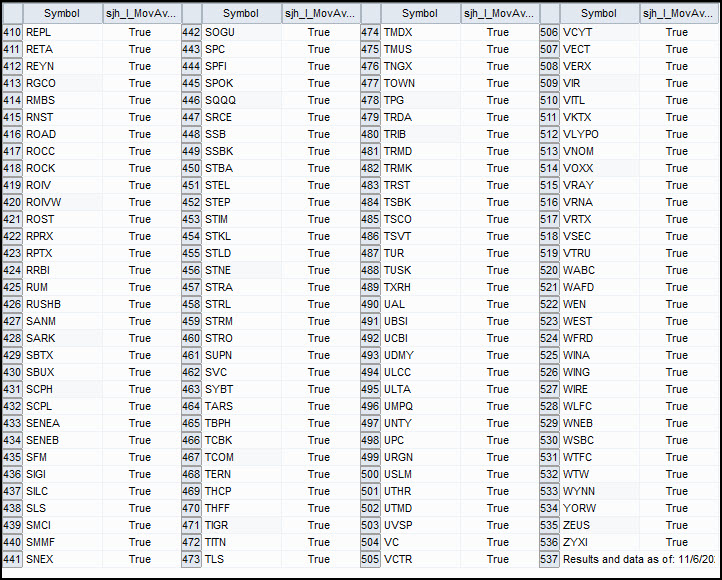Click row number 474

pyautogui.click(x=370, y=32)
